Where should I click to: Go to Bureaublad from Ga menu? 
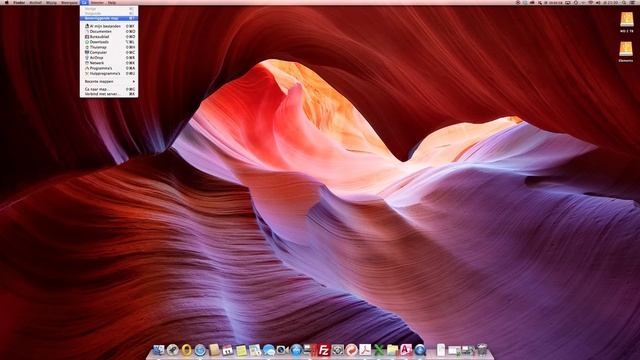(x=109, y=37)
